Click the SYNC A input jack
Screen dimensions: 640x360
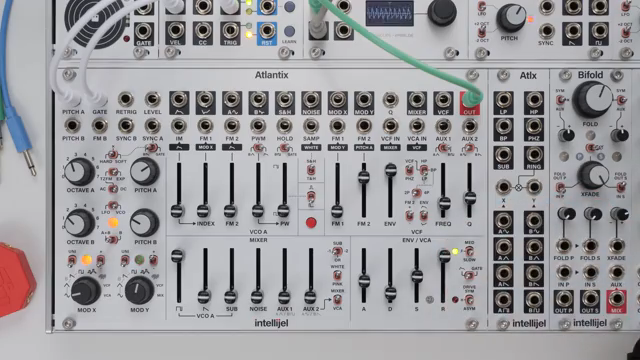(x=152, y=126)
